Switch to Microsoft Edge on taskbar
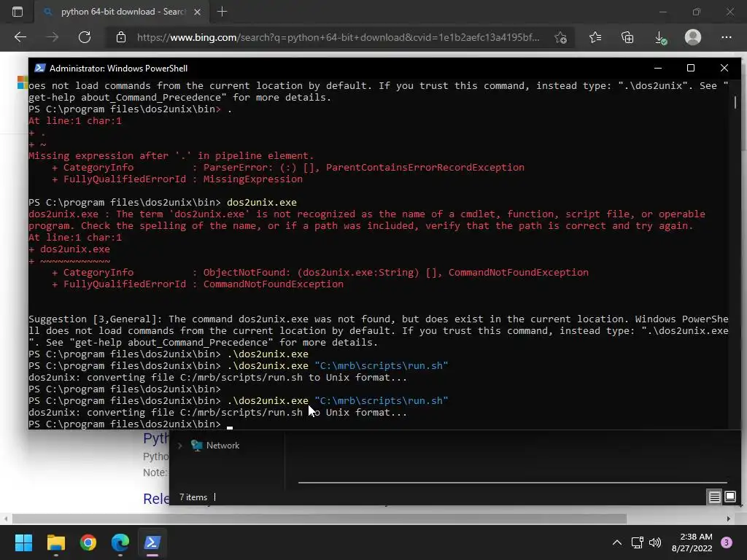 pos(120,542)
